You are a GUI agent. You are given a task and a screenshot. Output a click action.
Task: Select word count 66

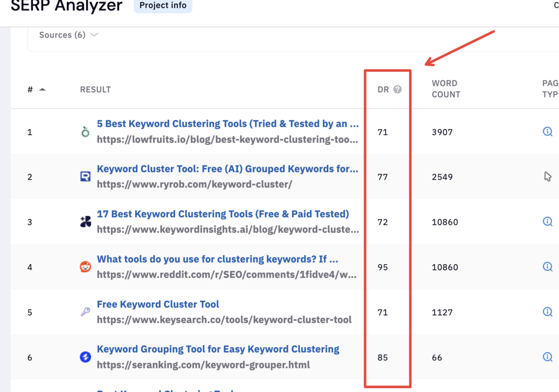point(437,358)
